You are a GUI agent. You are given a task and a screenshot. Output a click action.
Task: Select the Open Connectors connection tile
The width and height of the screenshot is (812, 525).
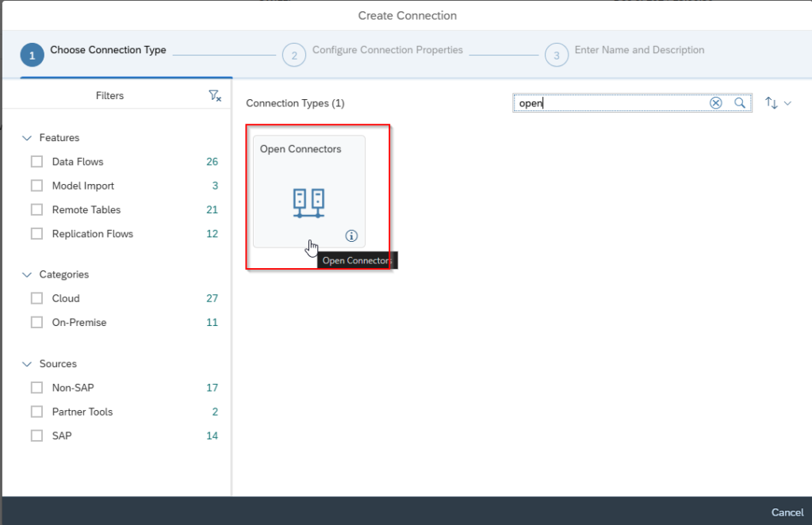(308, 190)
